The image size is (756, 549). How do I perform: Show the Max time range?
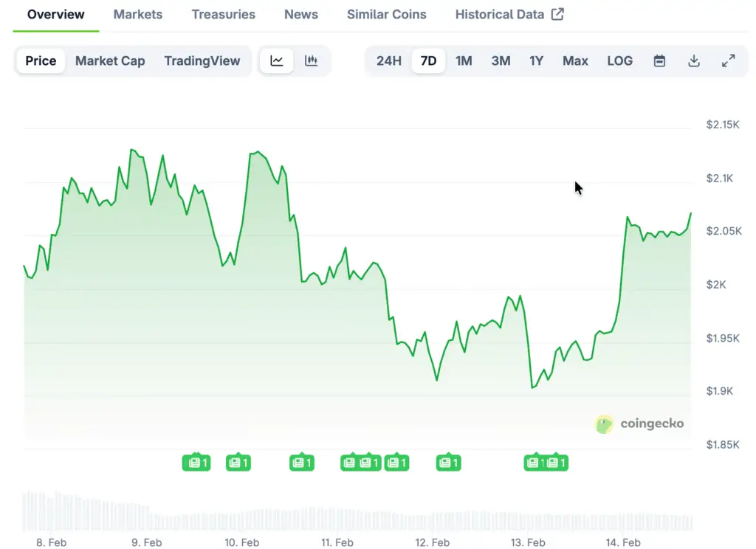coord(575,61)
